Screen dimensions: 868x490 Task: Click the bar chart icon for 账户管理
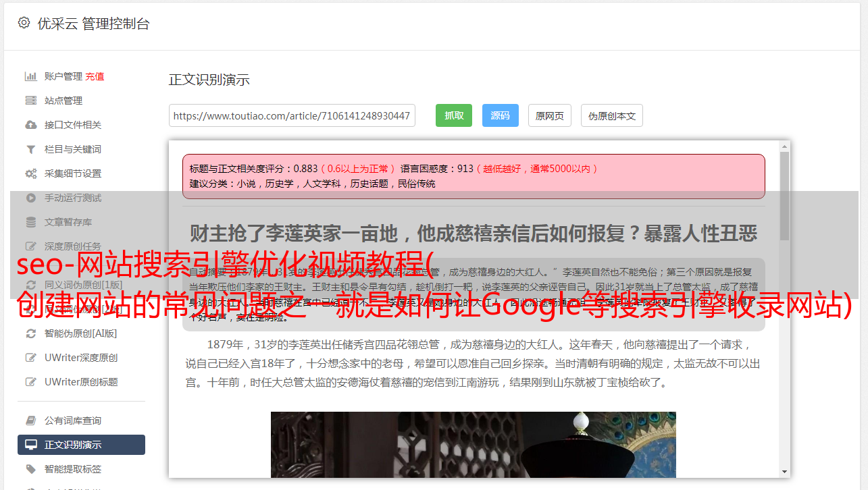click(x=31, y=76)
